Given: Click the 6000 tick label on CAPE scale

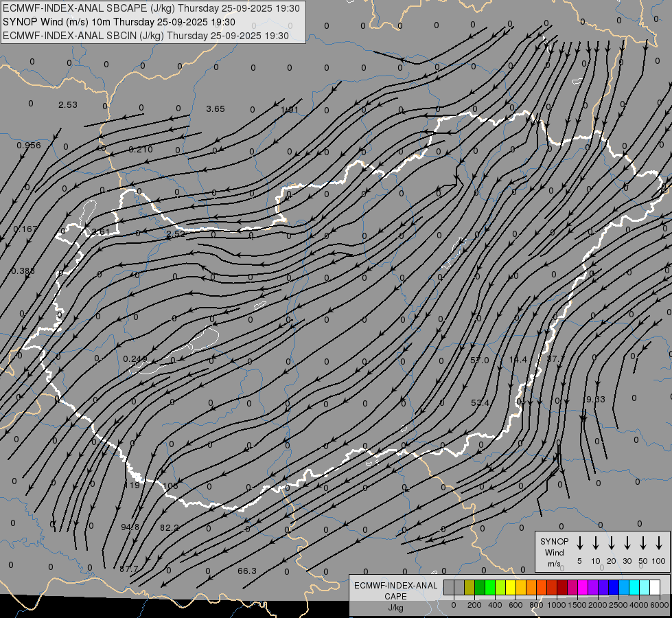Looking at the screenshot, I should [660, 605].
